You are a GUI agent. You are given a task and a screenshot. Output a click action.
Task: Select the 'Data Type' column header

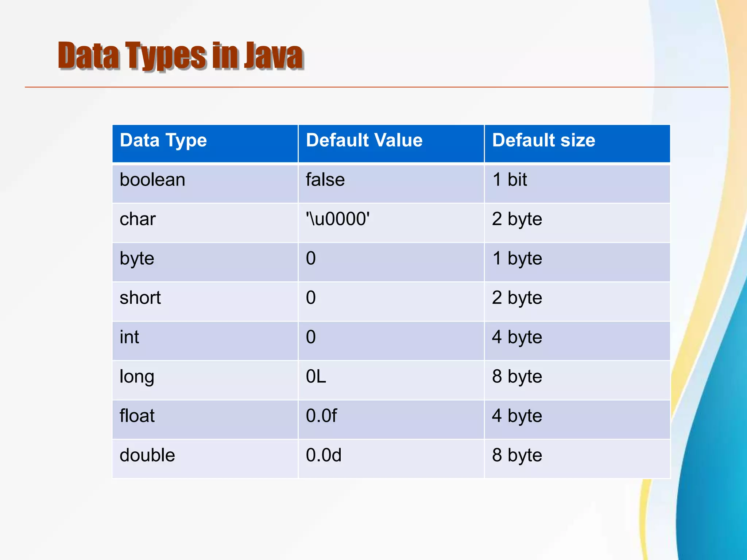[x=163, y=140]
